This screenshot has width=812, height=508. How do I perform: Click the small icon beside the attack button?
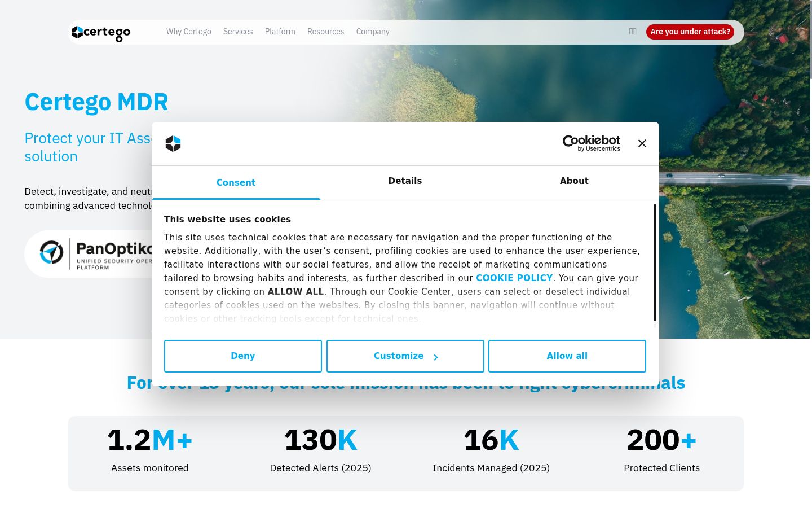(x=633, y=32)
